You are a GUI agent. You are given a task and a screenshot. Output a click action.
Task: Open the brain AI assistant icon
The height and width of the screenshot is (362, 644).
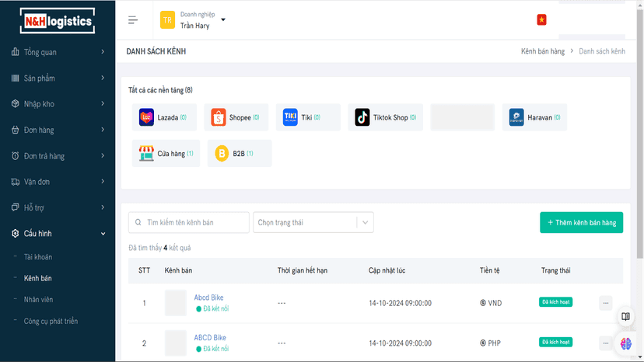(625, 343)
